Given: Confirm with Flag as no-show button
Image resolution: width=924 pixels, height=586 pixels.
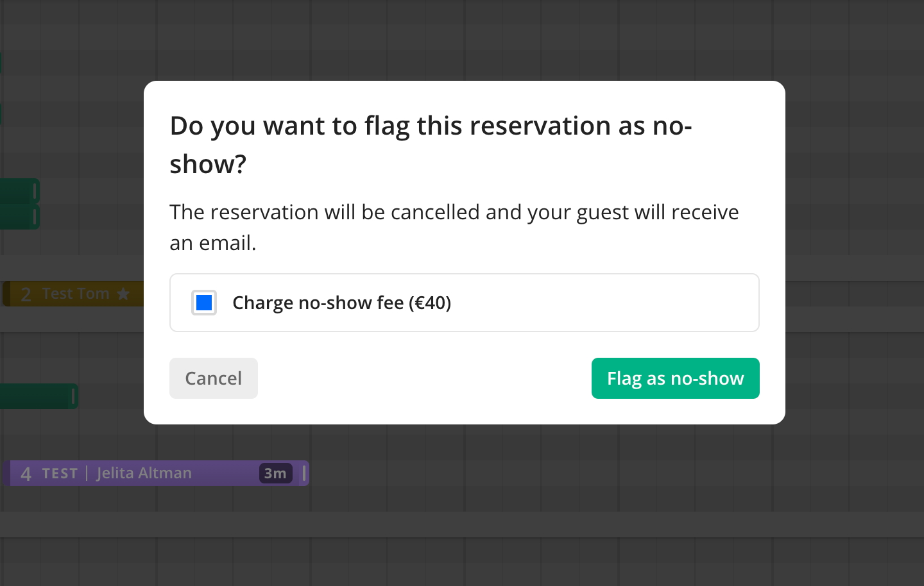Looking at the screenshot, I should (x=676, y=378).
